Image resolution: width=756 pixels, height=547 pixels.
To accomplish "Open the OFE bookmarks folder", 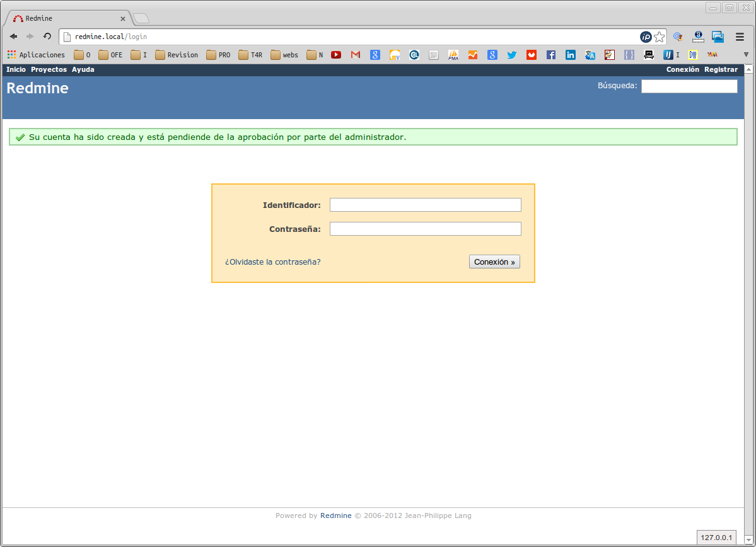I will [x=110, y=55].
